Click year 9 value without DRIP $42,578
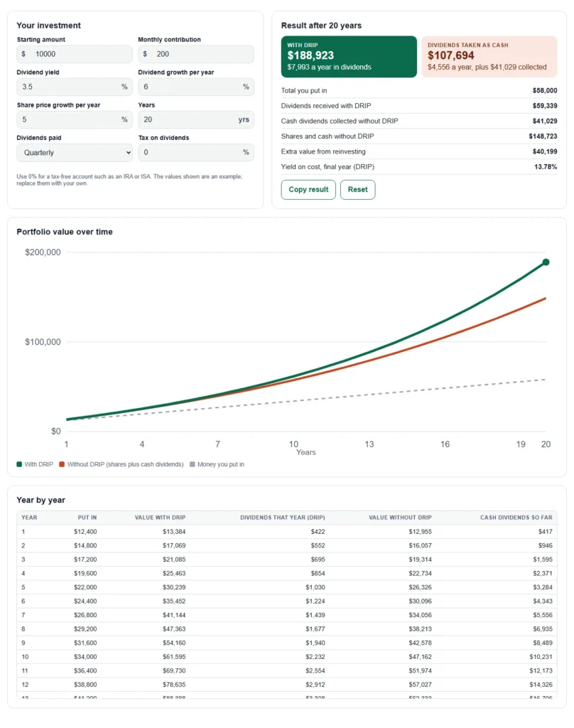 coord(420,643)
